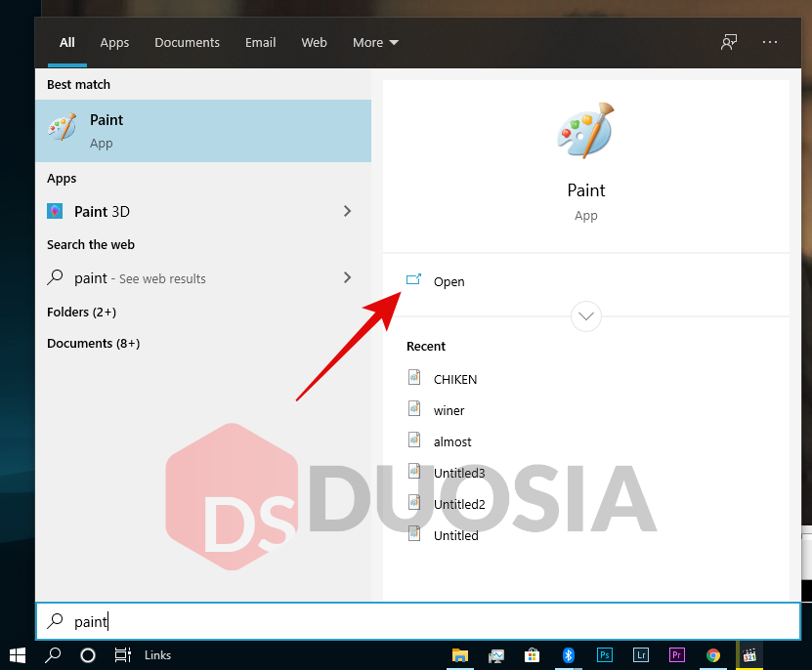Click the Open icon next to Open
This screenshot has height=670, width=812.
coord(413,280)
